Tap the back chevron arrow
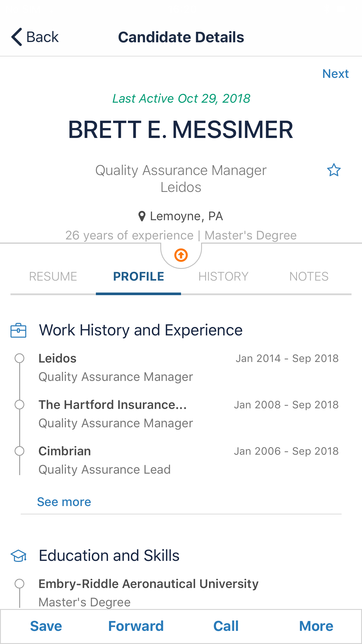Image resolution: width=362 pixels, height=644 pixels. (x=17, y=37)
